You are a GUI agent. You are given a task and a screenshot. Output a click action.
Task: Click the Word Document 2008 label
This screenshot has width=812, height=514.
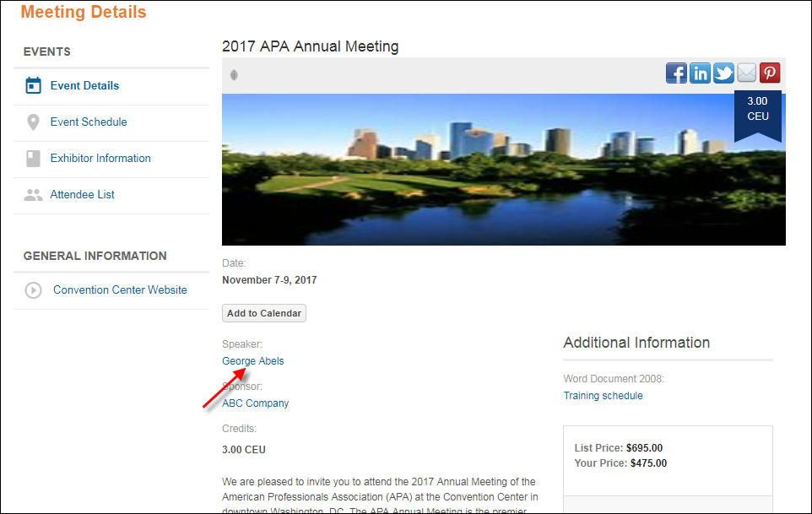(x=614, y=378)
